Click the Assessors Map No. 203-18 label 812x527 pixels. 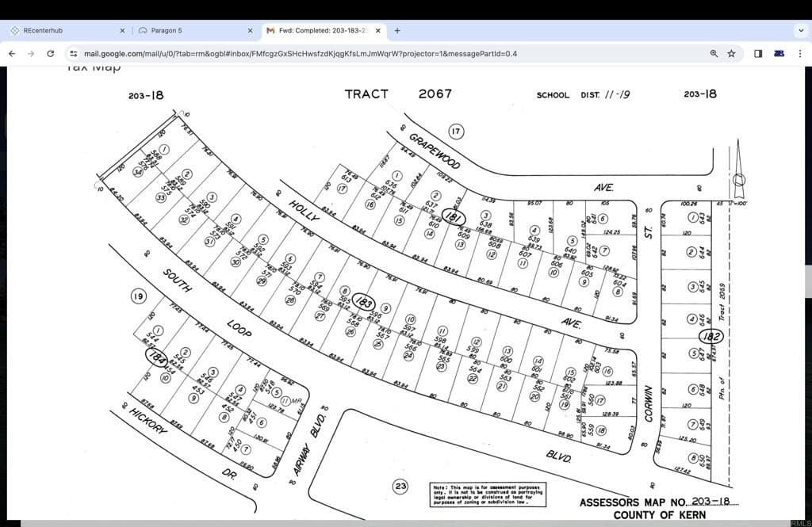point(659,502)
